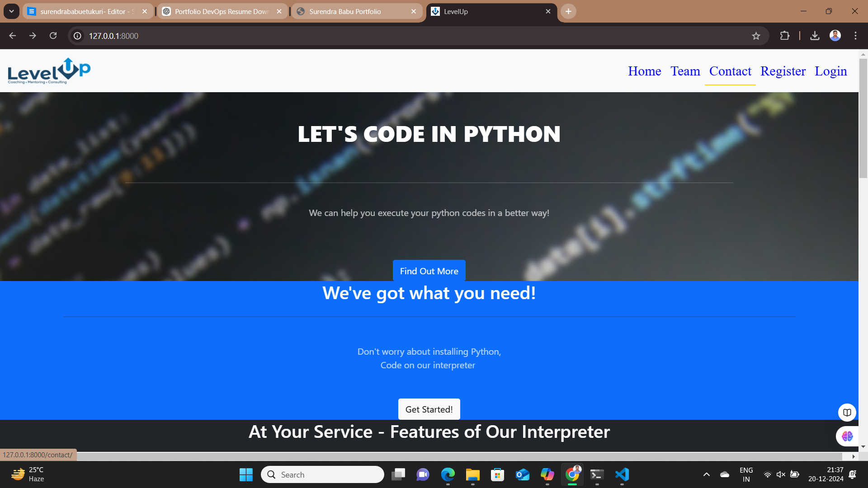This screenshot has width=868, height=488.
Task: Reload the current page
Action: click(53, 36)
